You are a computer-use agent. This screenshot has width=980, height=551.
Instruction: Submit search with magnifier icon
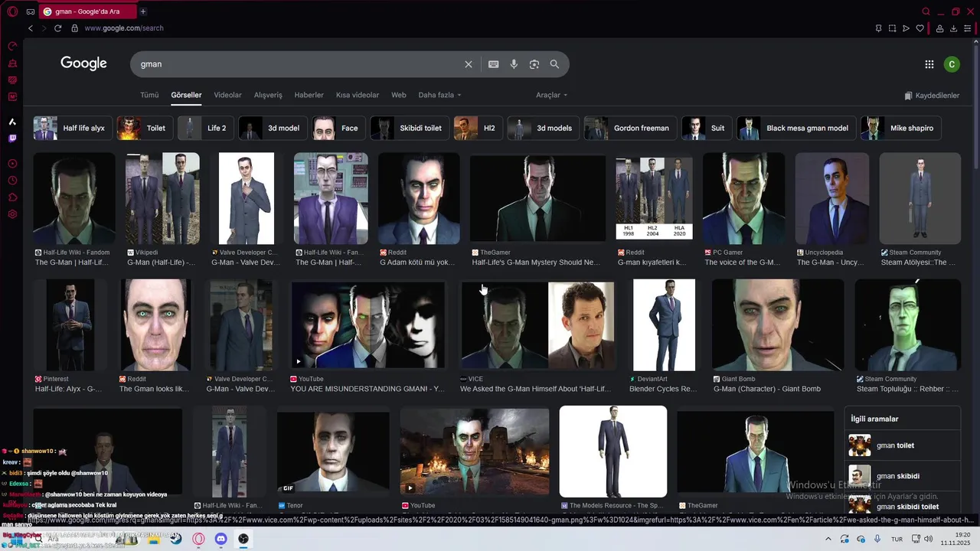click(554, 64)
